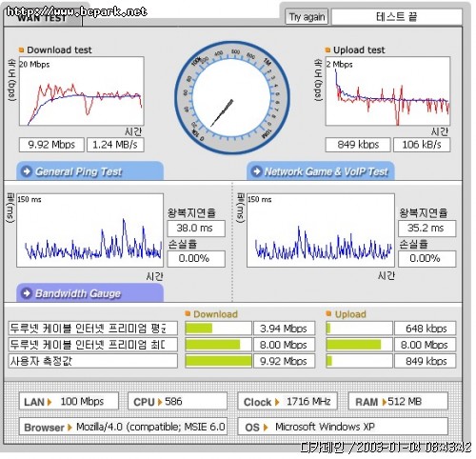Click the LAN 100 Mbps info box
Image resolution: width=476 pixels, height=459 pixels.
[69, 402]
